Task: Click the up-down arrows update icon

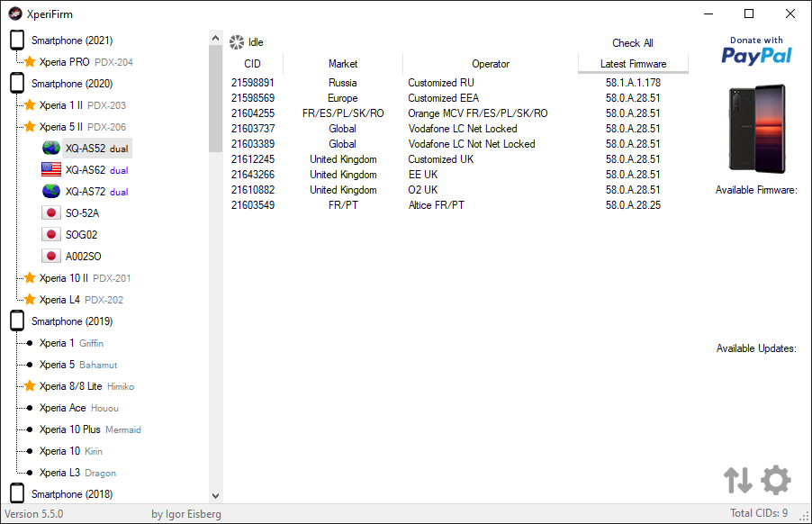Action: (738, 480)
